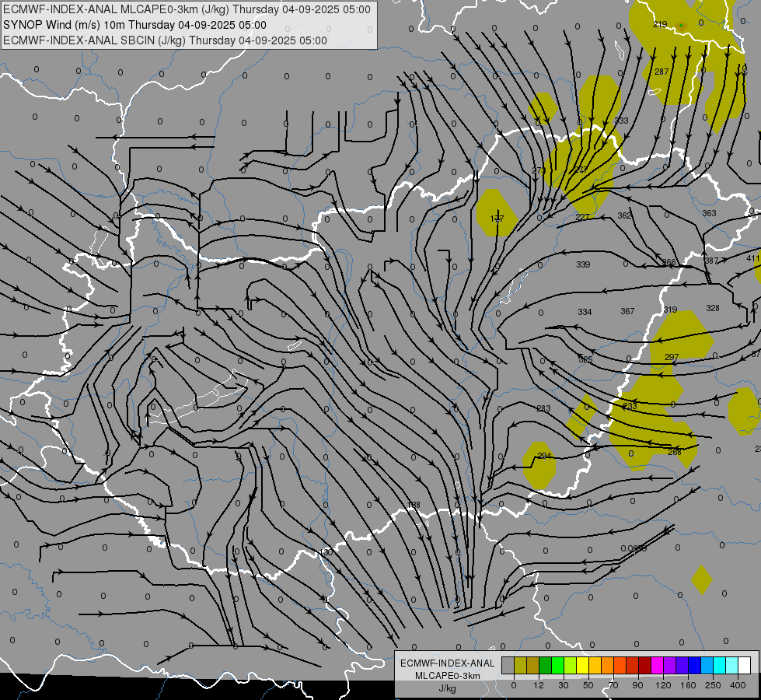The image size is (761, 700).
Task: Click the 160 tick label on the legend
Action: (688, 685)
